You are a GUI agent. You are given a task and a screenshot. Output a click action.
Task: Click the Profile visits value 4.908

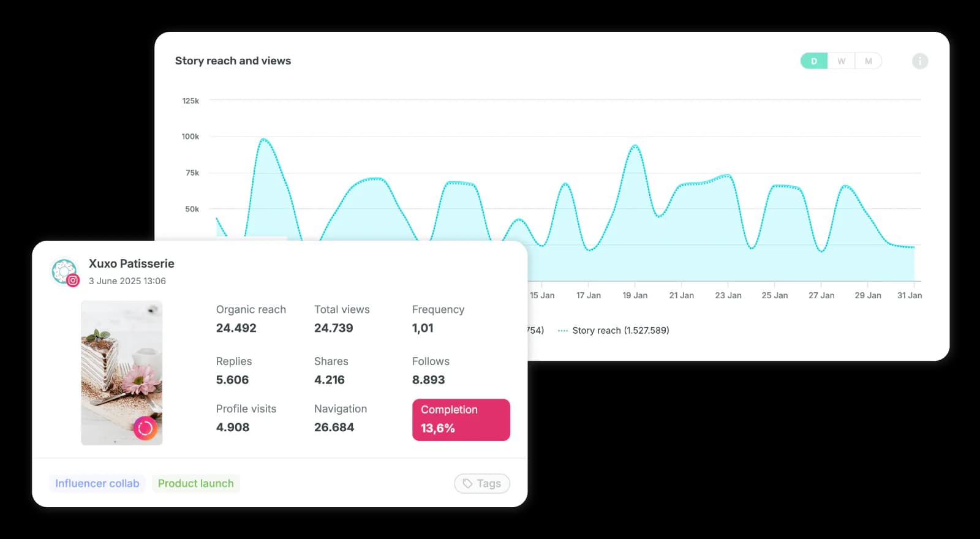pyautogui.click(x=233, y=427)
